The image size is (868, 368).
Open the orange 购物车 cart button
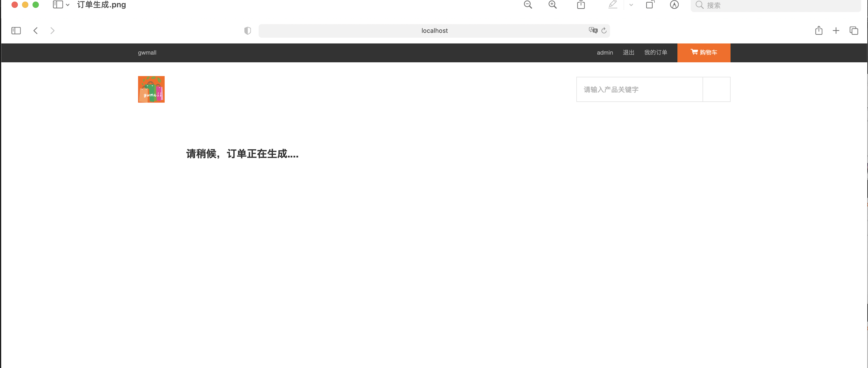[704, 52]
